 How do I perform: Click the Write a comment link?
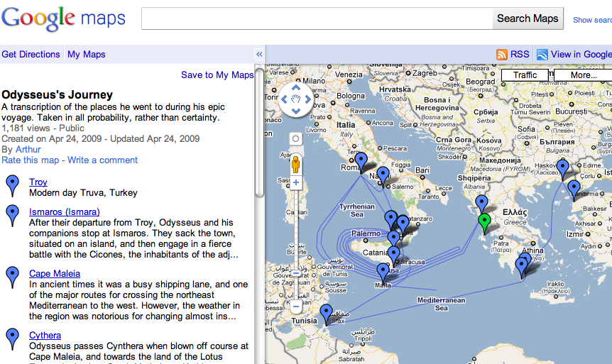102,160
